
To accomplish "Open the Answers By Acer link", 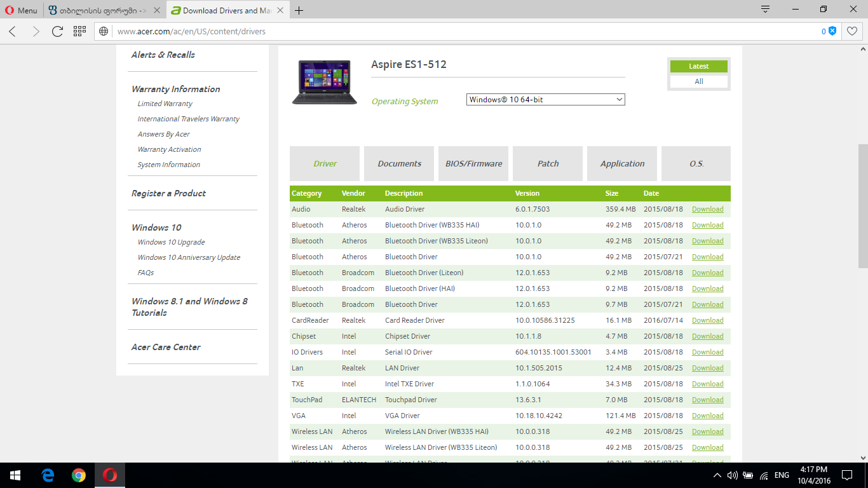I will [x=164, y=134].
